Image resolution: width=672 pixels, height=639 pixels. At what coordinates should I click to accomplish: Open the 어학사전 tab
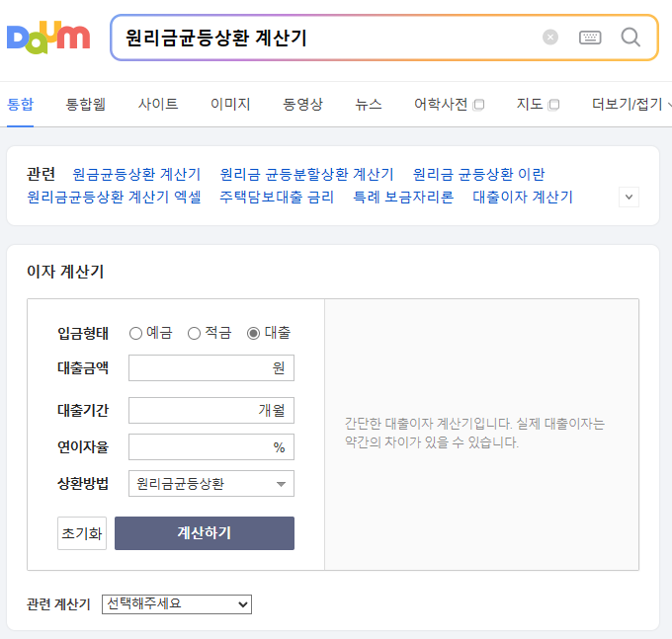[449, 104]
